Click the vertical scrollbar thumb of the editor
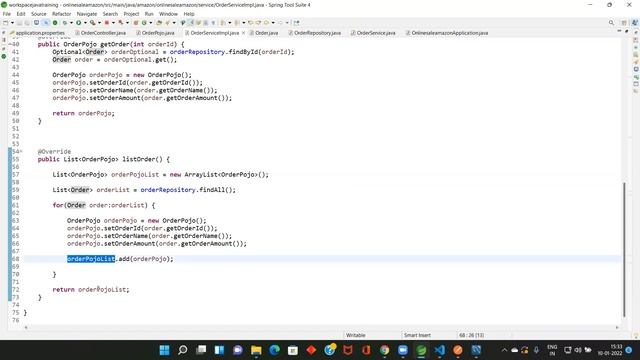The width and height of the screenshot is (640, 360). [624, 249]
